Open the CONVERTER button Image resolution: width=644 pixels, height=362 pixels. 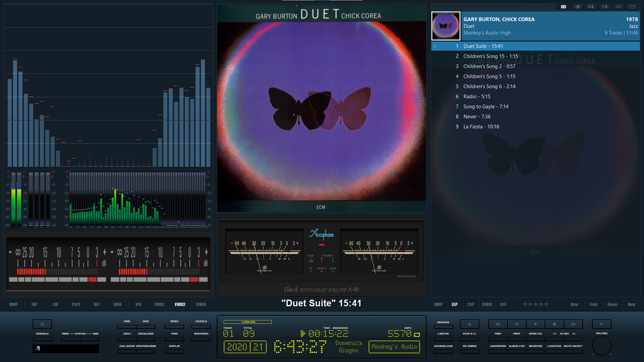tap(498, 352)
